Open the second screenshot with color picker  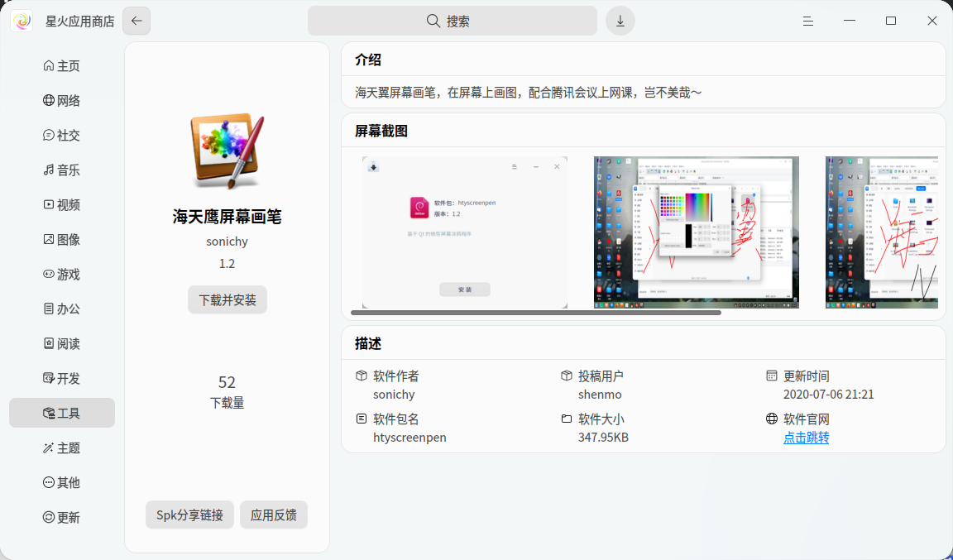pos(697,232)
